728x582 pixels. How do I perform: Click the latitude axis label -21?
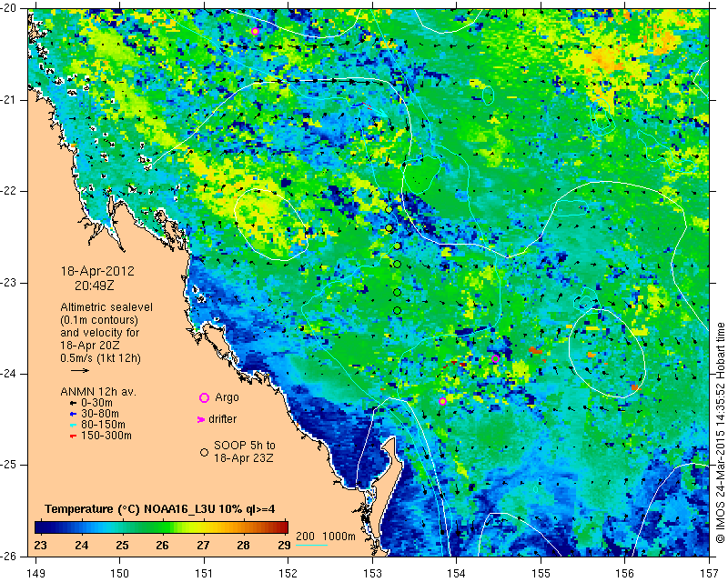tap(8, 100)
